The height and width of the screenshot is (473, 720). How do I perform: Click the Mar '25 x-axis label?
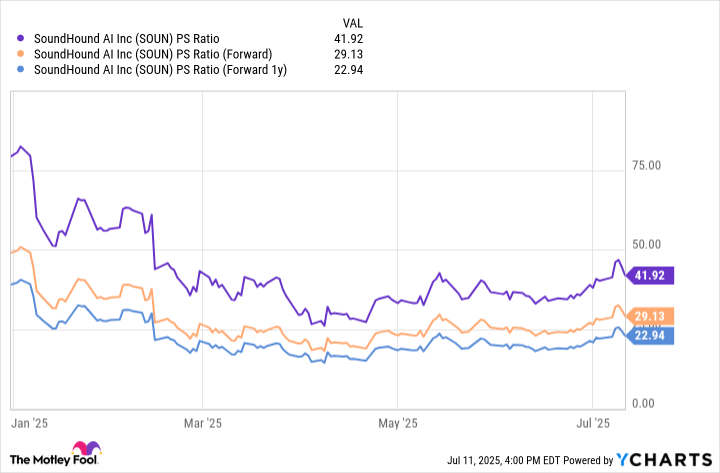point(203,423)
